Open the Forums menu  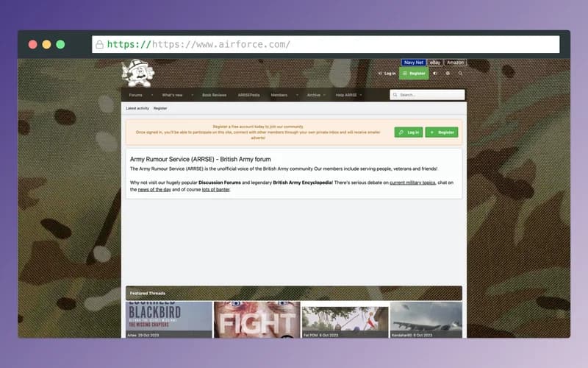(135, 95)
